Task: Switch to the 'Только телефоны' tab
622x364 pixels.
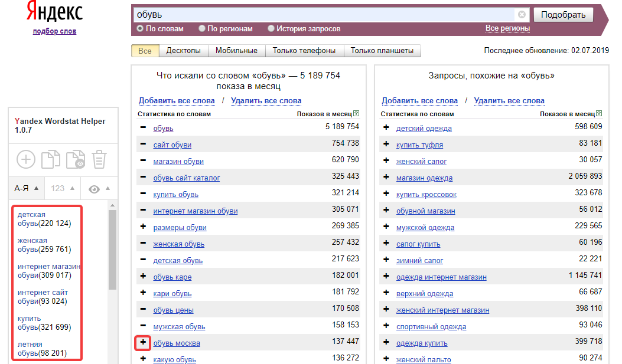Action: [304, 51]
